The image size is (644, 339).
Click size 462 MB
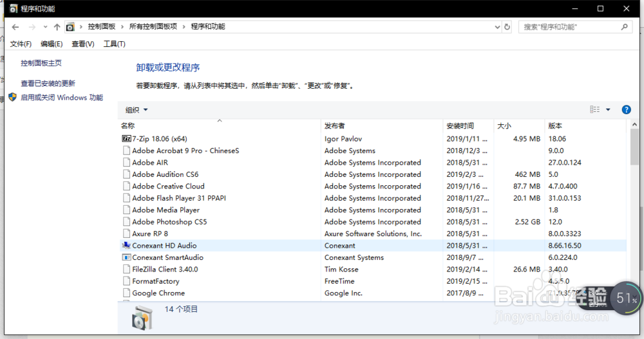click(527, 174)
